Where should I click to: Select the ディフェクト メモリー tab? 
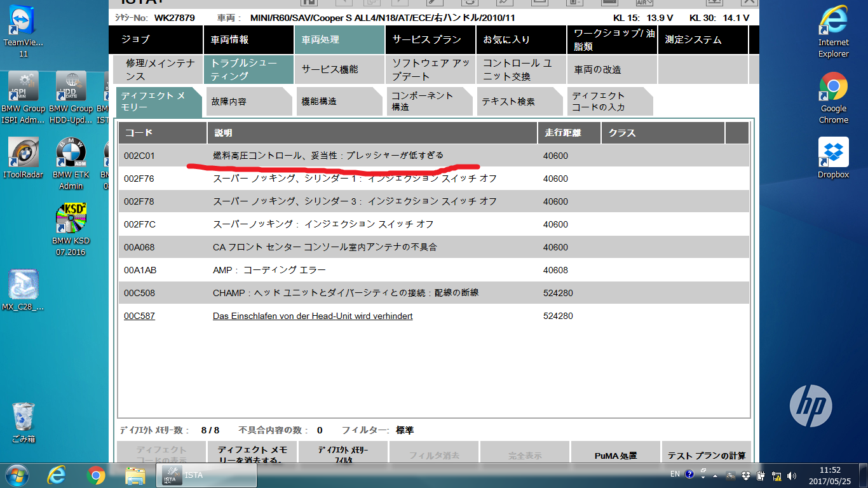159,101
